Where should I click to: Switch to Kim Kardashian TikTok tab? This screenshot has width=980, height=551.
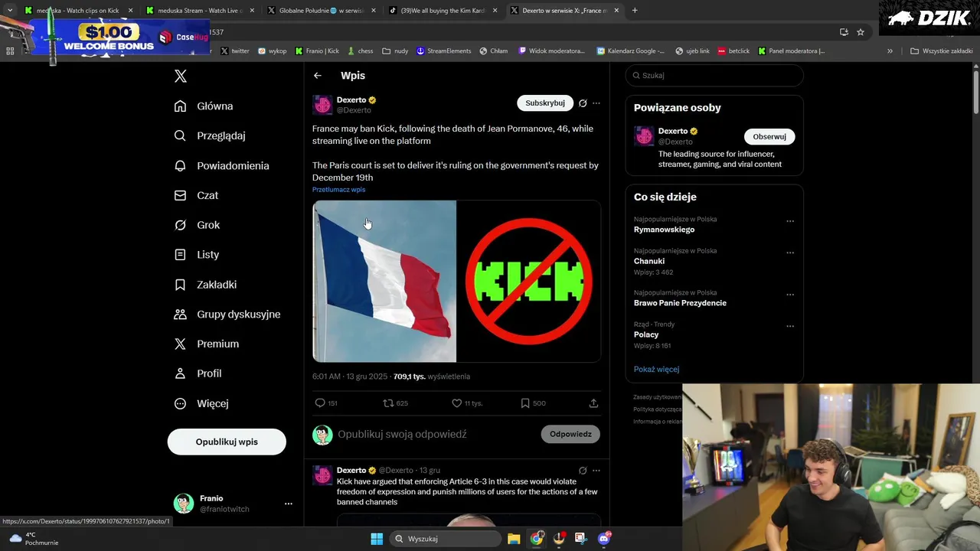[x=443, y=11]
